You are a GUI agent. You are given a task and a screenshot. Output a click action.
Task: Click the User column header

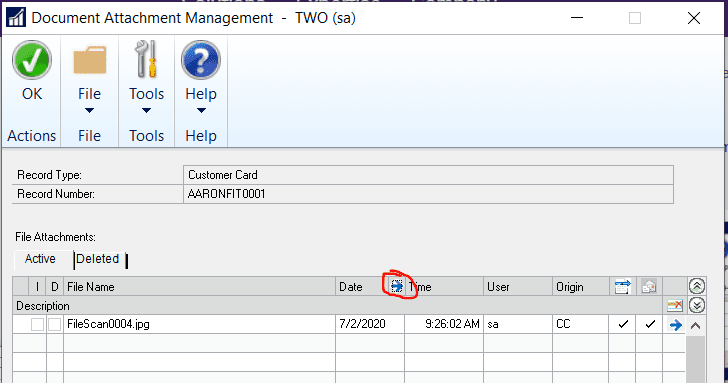[x=518, y=287]
